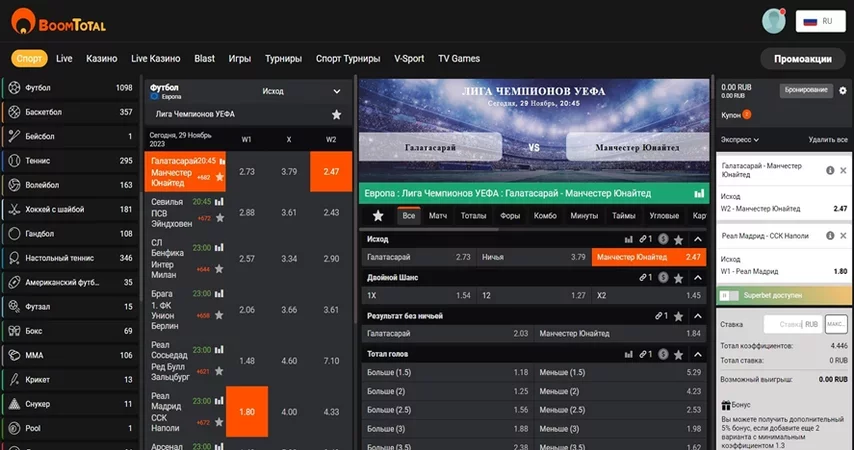
Task: Select the Волейбол icon
Action: coord(15,185)
